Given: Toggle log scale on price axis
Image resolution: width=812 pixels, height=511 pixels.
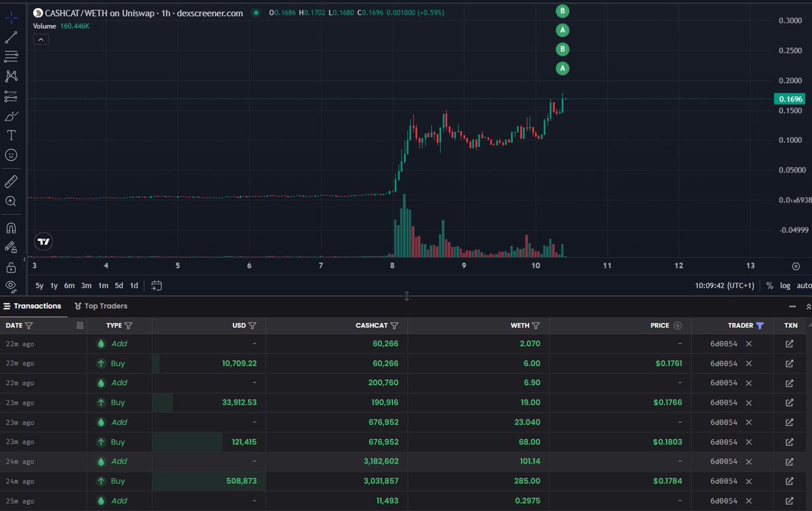Looking at the screenshot, I should (x=785, y=286).
